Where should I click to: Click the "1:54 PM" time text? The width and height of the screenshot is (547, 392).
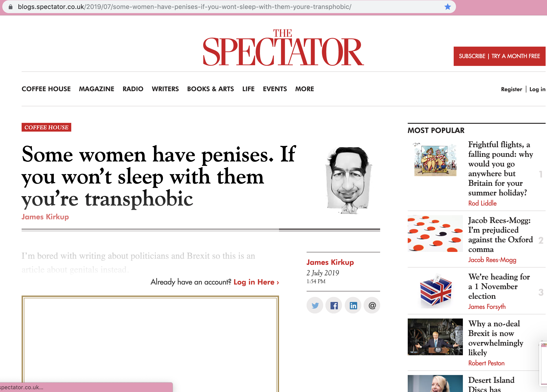pos(316,281)
